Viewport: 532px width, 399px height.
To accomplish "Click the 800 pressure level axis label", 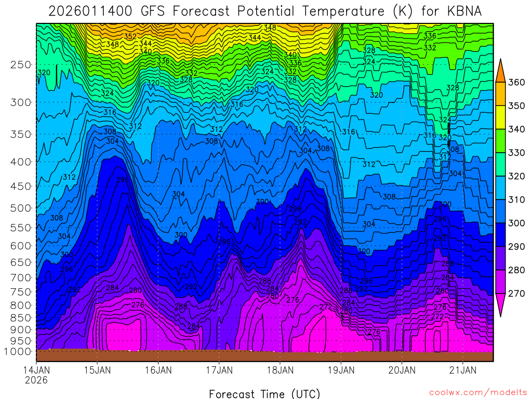I will coord(21,305).
